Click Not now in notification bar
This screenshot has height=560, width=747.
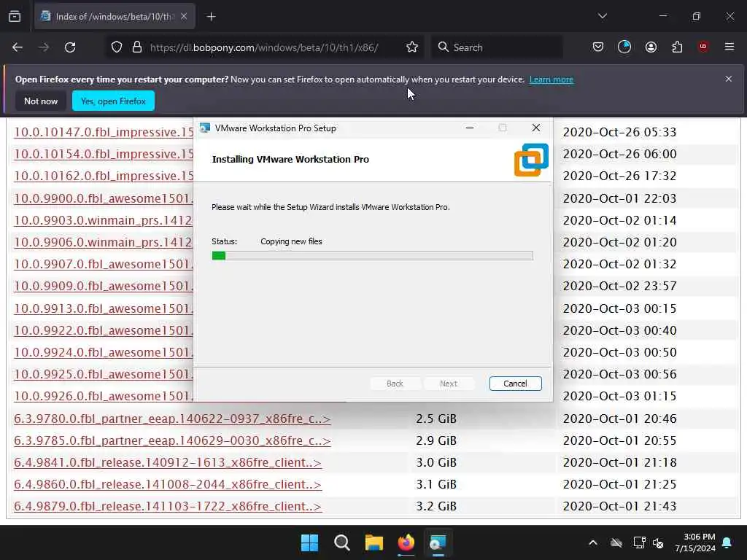point(41,101)
